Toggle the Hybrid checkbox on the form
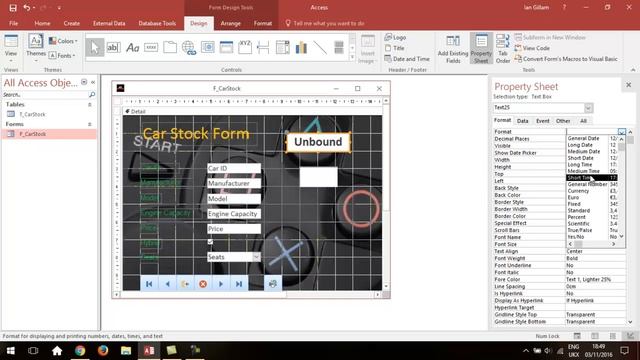Image resolution: width=640 pixels, height=360 pixels. coord(210,242)
